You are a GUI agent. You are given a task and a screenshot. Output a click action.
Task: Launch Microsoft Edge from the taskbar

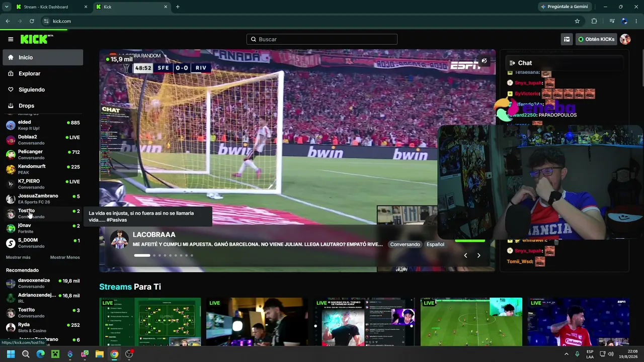click(x=40, y=354)
